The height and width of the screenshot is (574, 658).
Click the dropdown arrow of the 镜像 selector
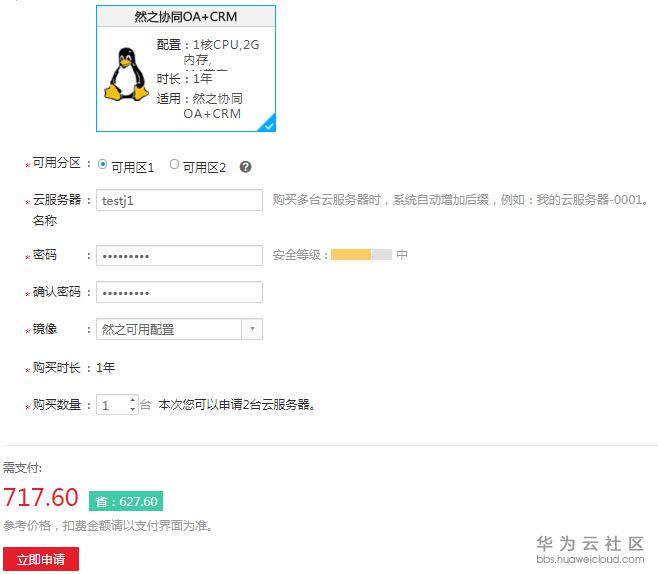tap(252, 329)
